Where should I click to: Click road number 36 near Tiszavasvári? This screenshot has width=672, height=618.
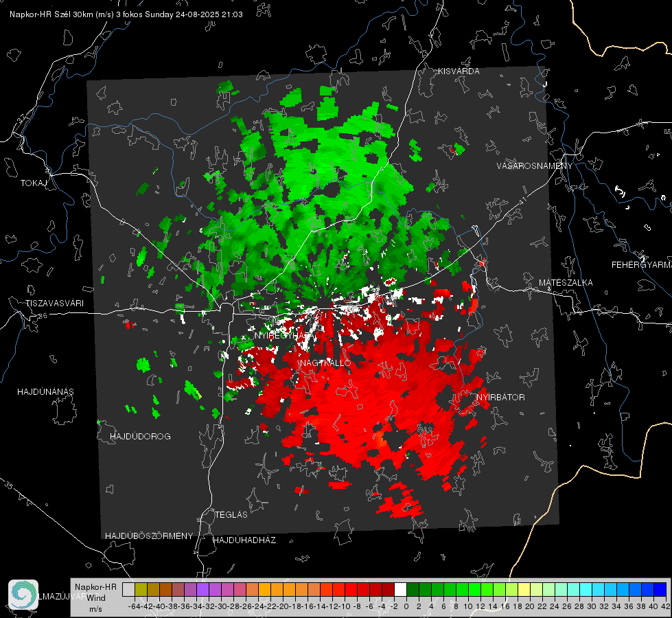click(43, 316)
